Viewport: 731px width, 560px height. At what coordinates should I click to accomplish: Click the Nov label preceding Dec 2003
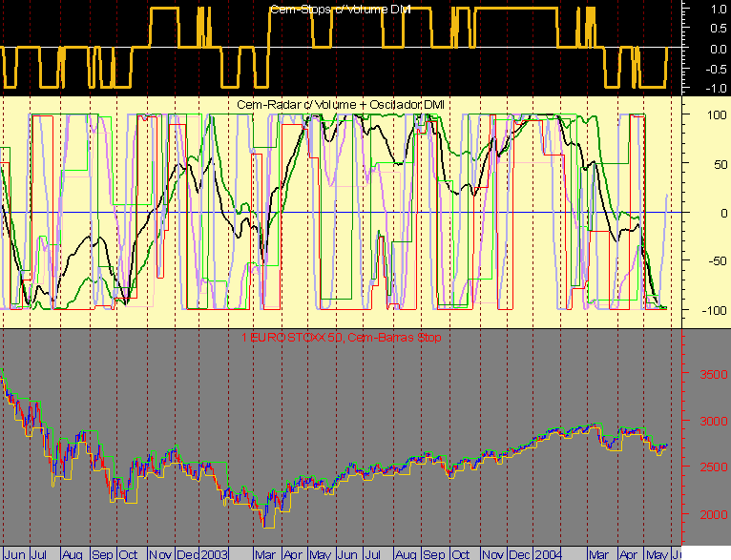pos(160,554)
